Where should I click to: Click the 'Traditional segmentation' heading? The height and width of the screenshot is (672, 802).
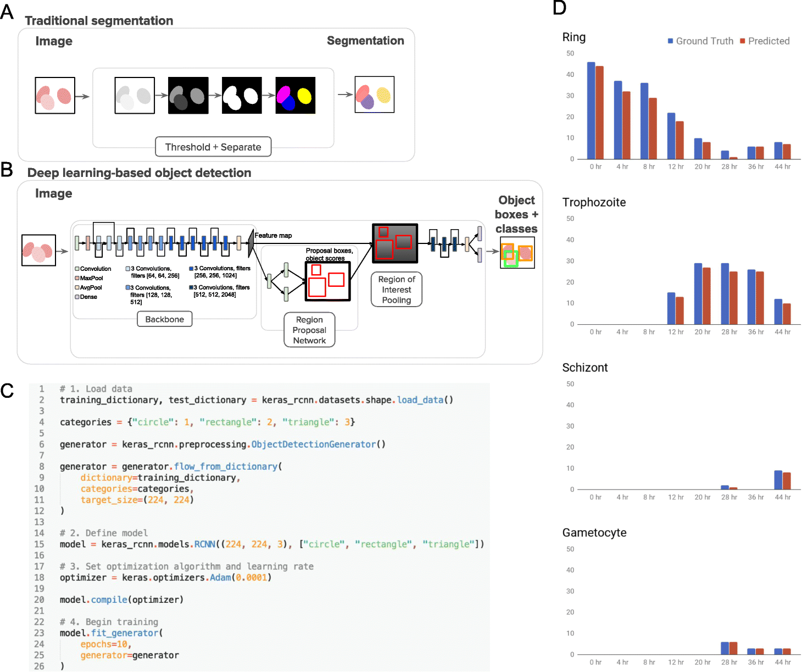coord(99,21)
